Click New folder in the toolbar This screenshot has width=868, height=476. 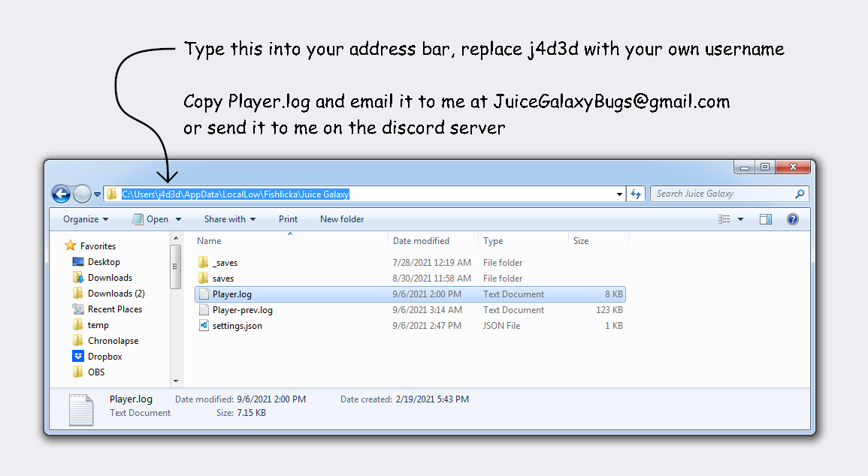341,219
